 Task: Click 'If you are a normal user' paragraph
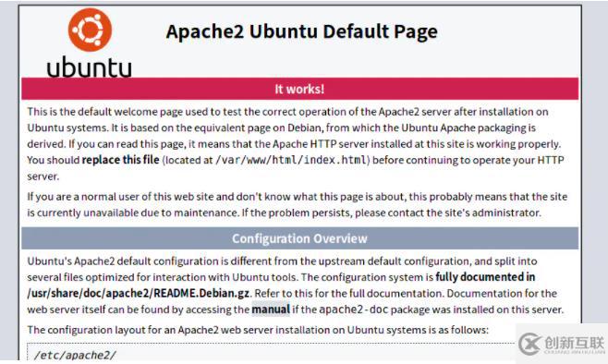297,205
